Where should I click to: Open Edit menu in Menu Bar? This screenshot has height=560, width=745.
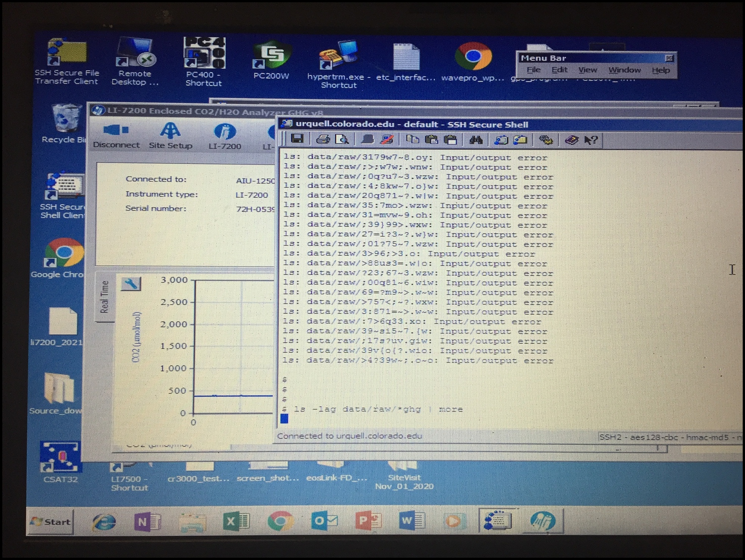coord(559,70)
